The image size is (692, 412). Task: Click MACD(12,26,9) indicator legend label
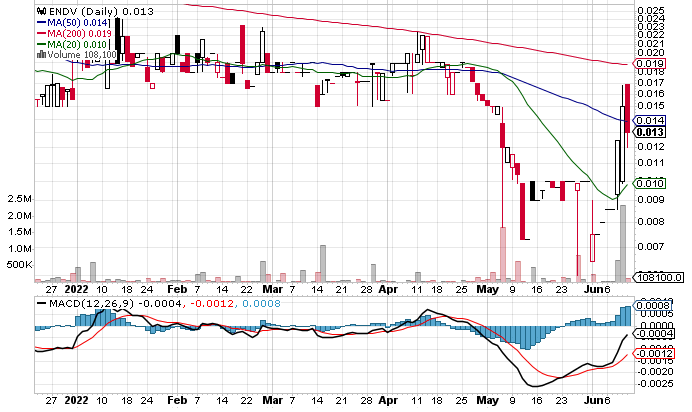pyautogui.click(x=92, y=303)
